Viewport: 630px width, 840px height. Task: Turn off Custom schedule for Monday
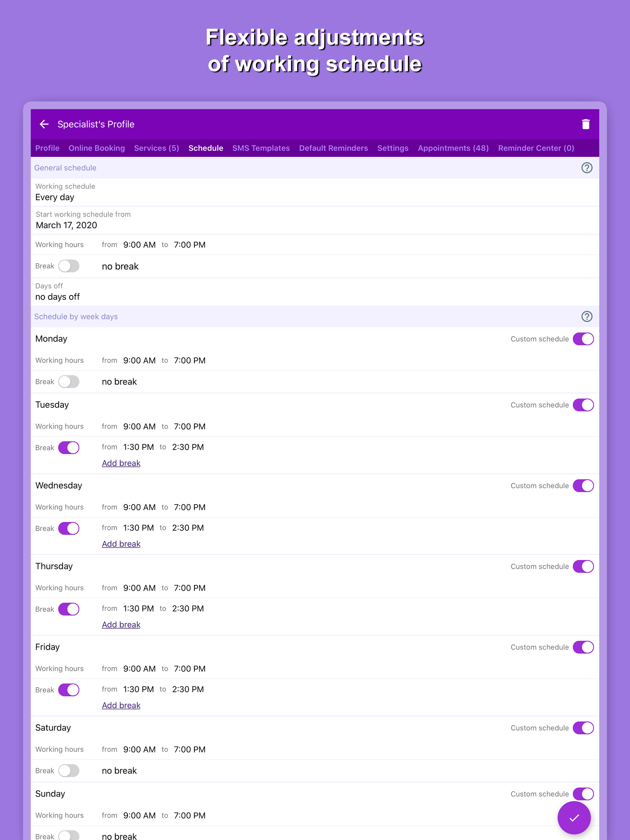[583, 338]
